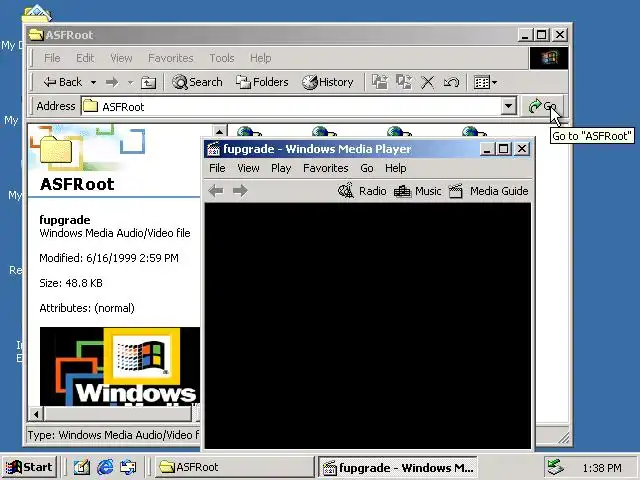Open Radio in Media Player toolbar
The height and width of the screenshot is (480, 640).
click(362, 191)
